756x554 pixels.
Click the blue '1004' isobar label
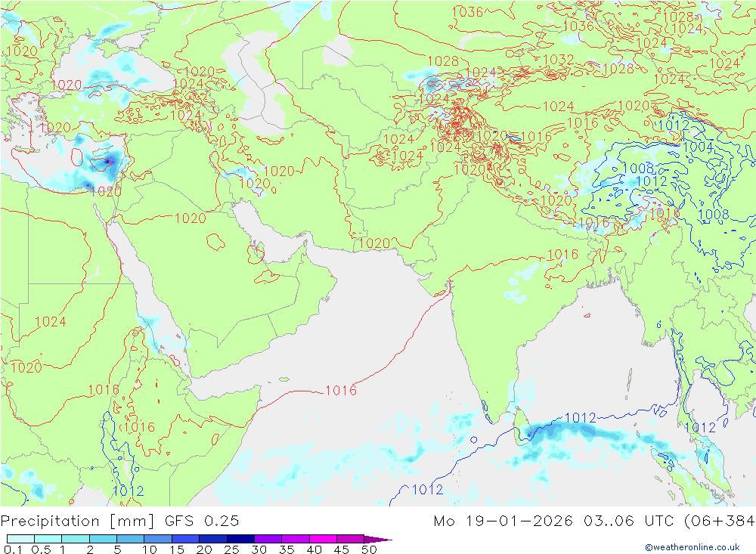[x=698, y=147]
